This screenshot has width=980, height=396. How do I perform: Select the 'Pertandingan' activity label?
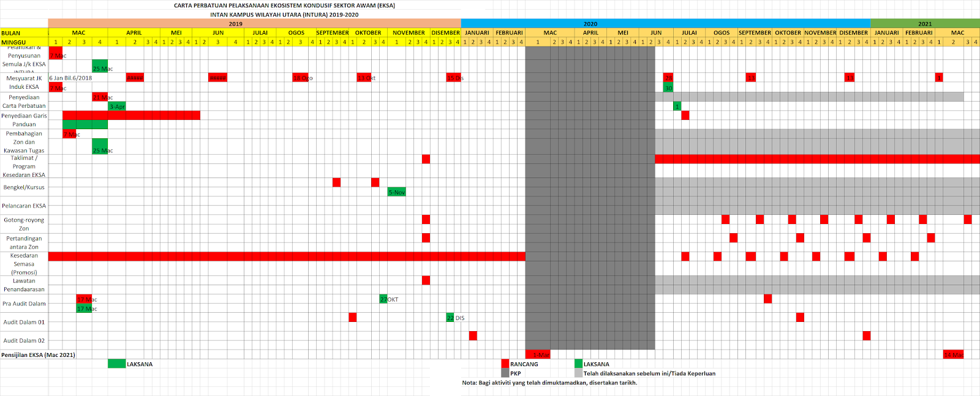pyautogui.click(x=24, y=239)
